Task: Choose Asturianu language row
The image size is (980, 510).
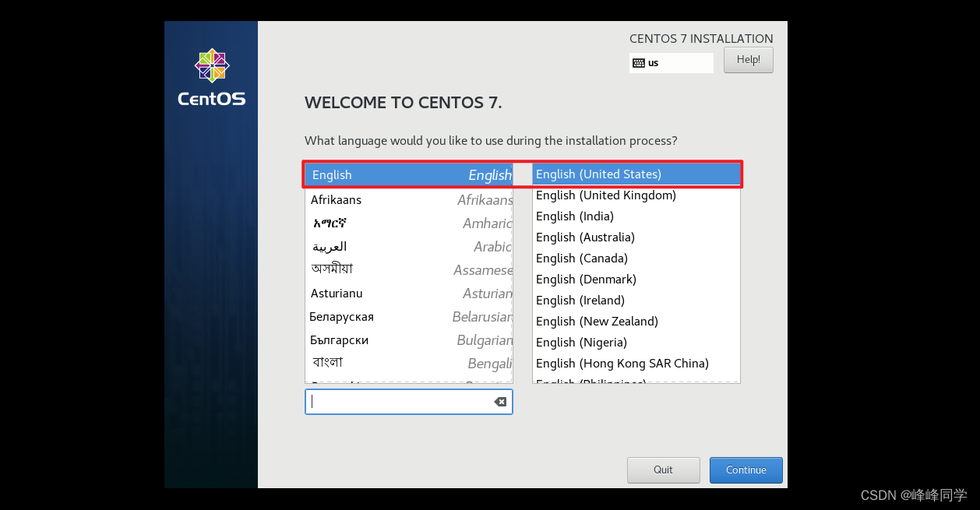Action: tap(408, 294)
